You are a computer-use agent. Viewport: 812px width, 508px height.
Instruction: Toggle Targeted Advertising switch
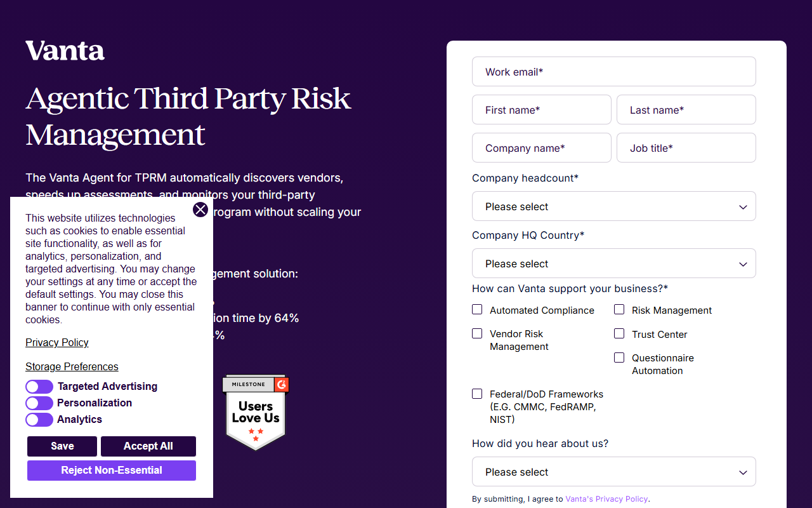(39, 387)
